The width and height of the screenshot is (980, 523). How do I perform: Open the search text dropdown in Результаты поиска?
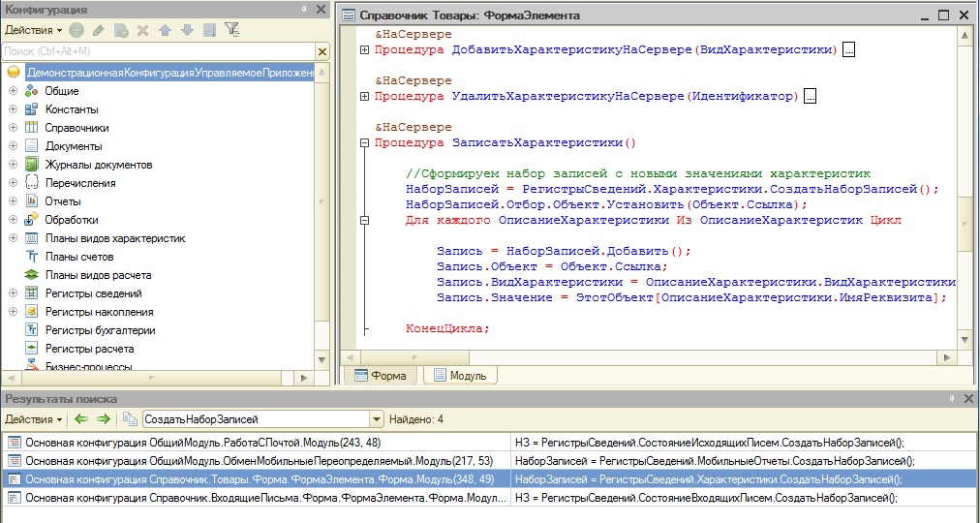[x=377, y=419]
